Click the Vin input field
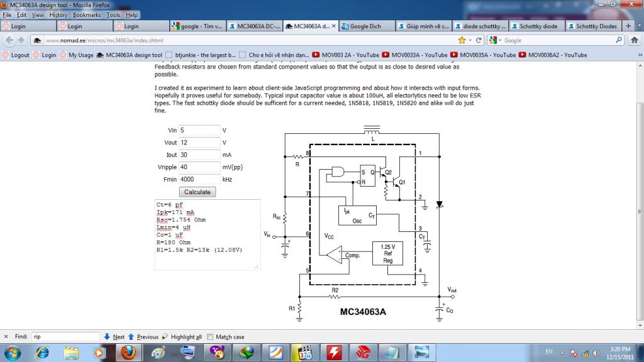Image resolution: width=644 pixels, height=362 pixels. (199, 130)
